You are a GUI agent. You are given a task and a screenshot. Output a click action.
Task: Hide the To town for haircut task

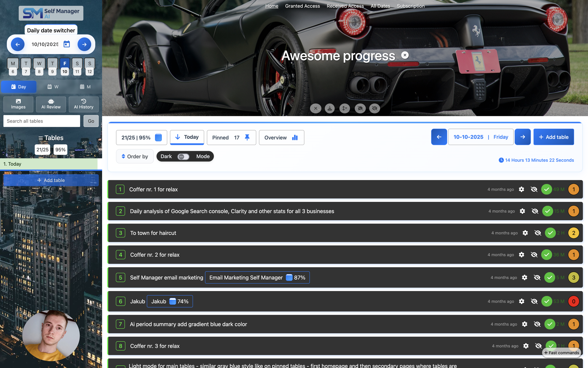537,233
